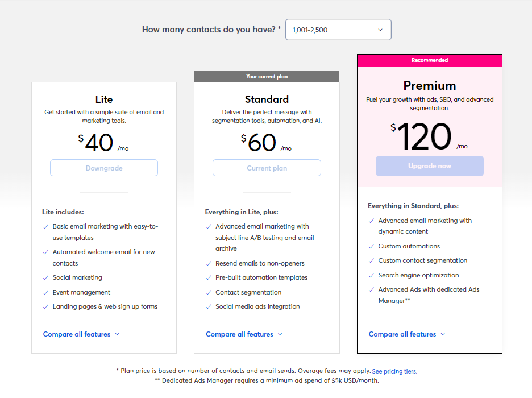Click the checkmark beside Contact segmentation

(x=208, y=292)
